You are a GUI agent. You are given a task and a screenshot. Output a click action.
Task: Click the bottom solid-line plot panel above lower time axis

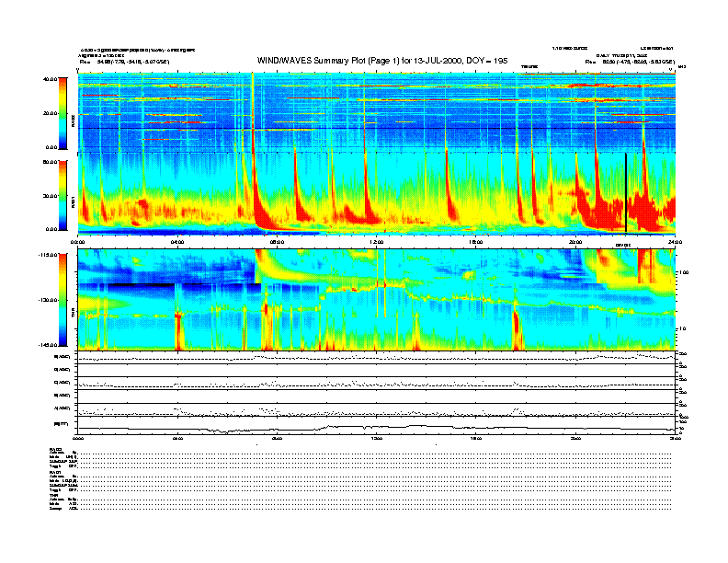coord(376,425)
